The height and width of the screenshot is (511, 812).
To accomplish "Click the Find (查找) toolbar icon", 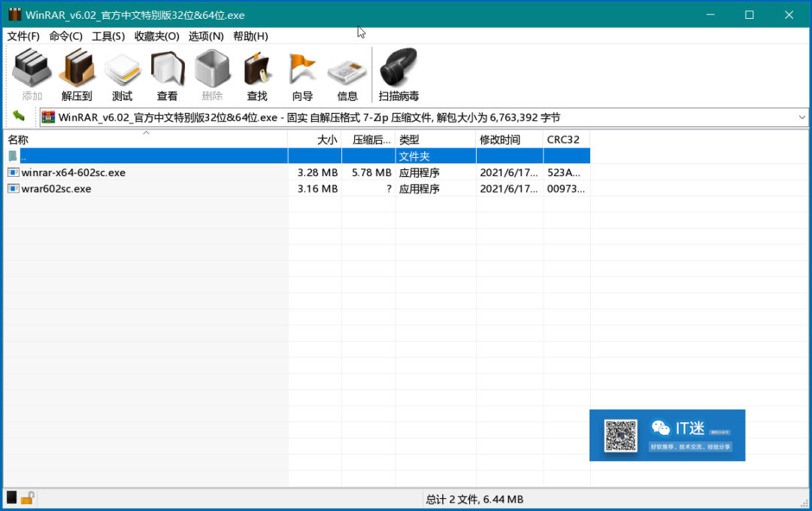I will point(257,74).
